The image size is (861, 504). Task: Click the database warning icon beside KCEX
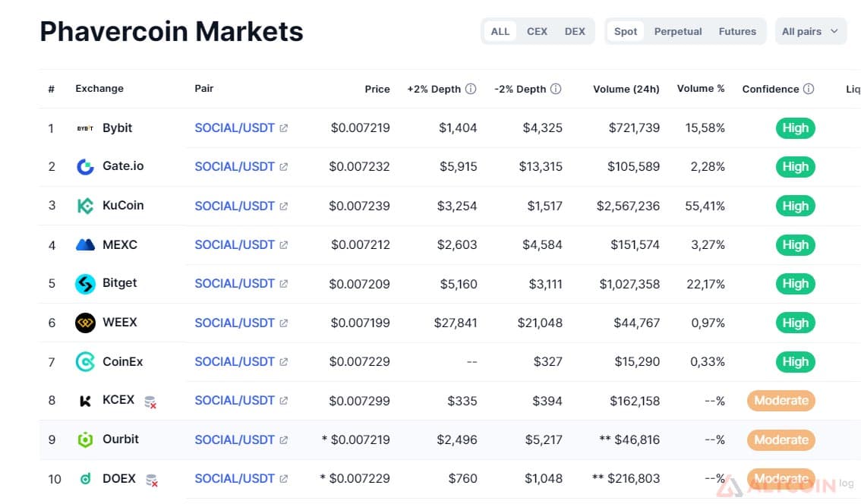[x=150, y=402]
